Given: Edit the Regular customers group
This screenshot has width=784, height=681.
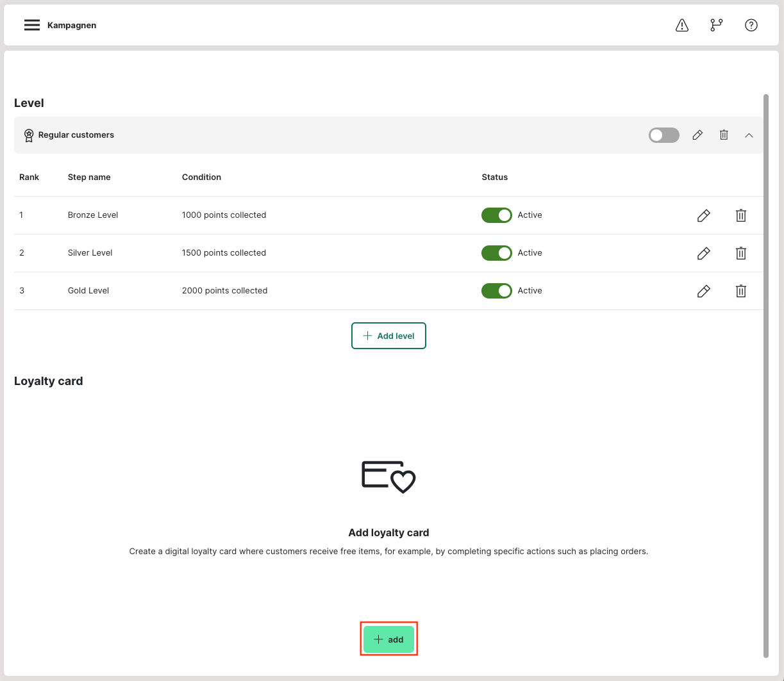Looking at the screenshot, I should click(697, 135).
